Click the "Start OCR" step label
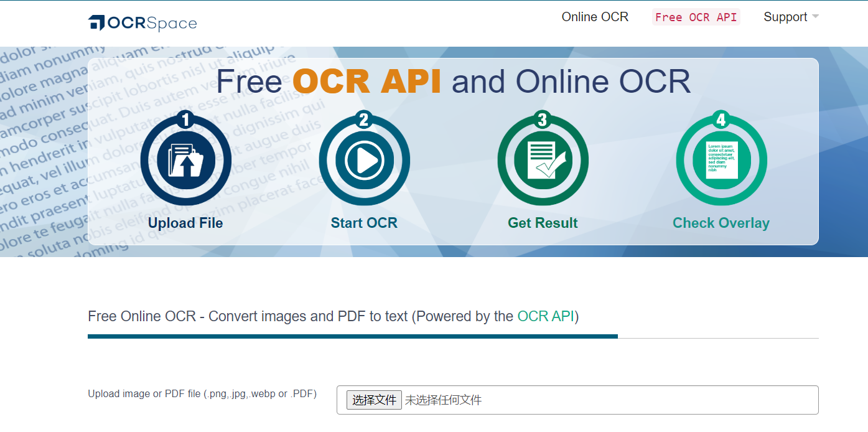 click(364, 223)
